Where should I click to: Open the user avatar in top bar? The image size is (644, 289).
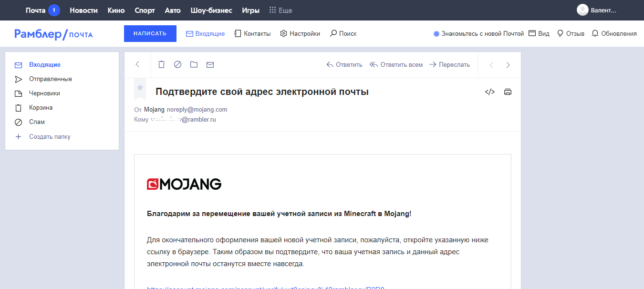pyautogui.click(x=582, y=10)
